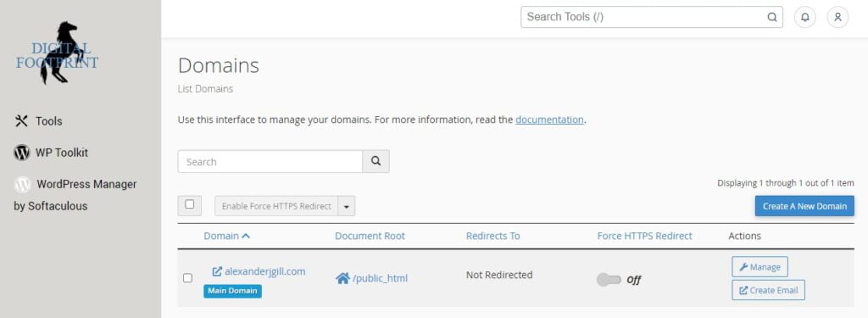Click the Not Redirected cell text
Viewport: 868px width, 318px height.
(499, 275)
